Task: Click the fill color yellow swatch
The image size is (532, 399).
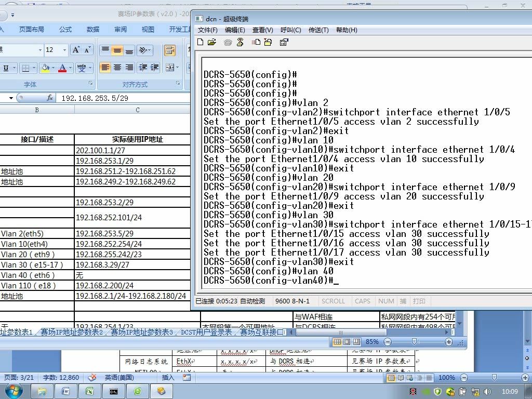Action: (46, 68)
